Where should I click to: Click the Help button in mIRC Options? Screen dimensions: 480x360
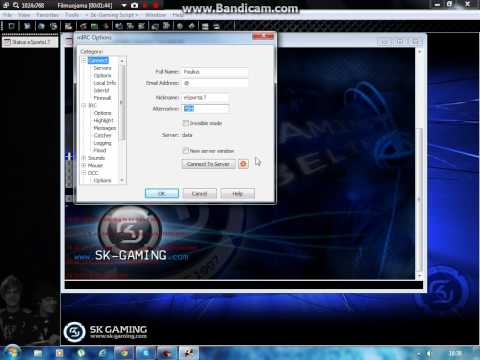238,194
